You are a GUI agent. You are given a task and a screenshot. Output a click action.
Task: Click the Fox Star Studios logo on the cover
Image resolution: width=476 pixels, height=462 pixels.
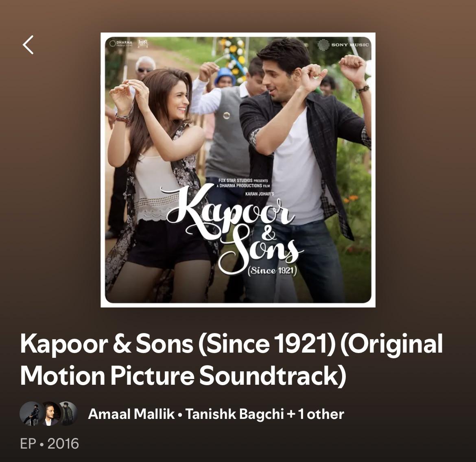(x=142, y=44)
